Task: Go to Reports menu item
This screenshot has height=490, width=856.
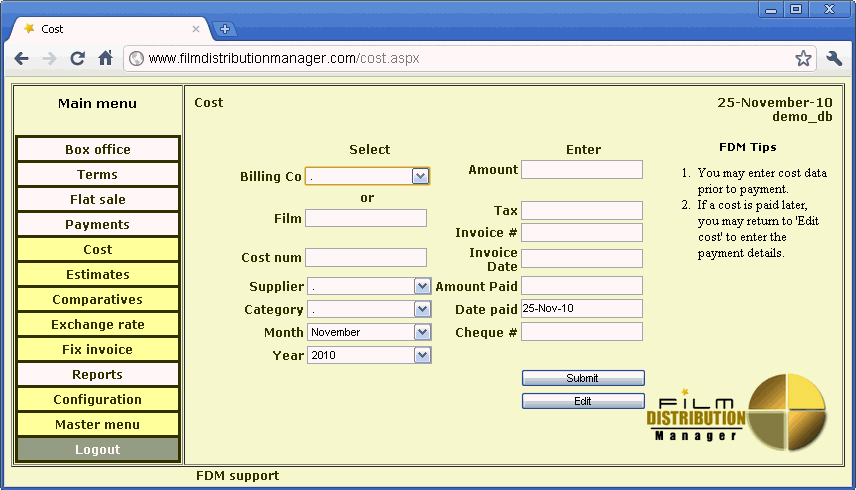Action: [98, 375]
